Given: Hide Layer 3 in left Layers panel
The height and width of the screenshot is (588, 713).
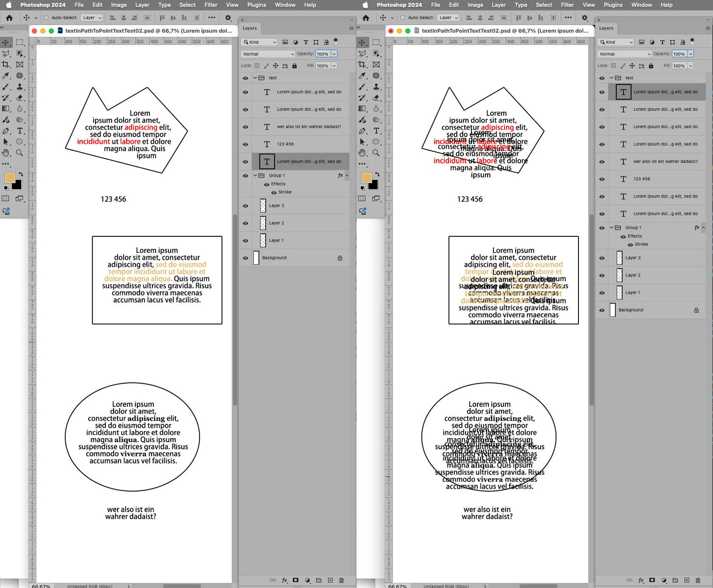Looking at the screenshot, I should [245, 206].
